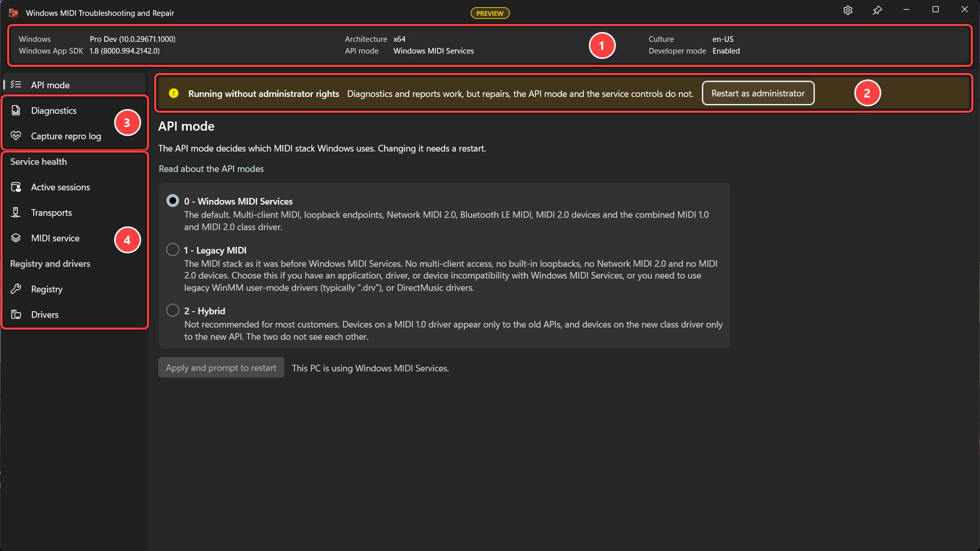Click the Transports connector icon

[16, 212]
